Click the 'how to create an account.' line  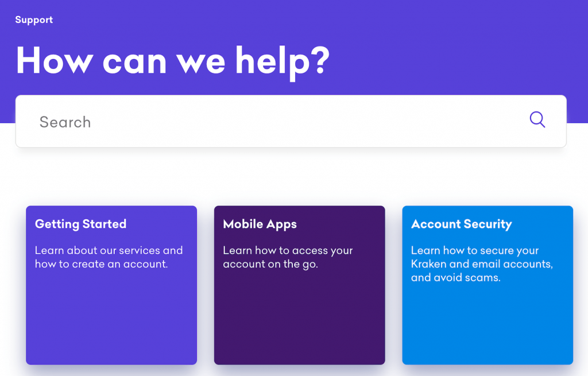click(101, 264)
